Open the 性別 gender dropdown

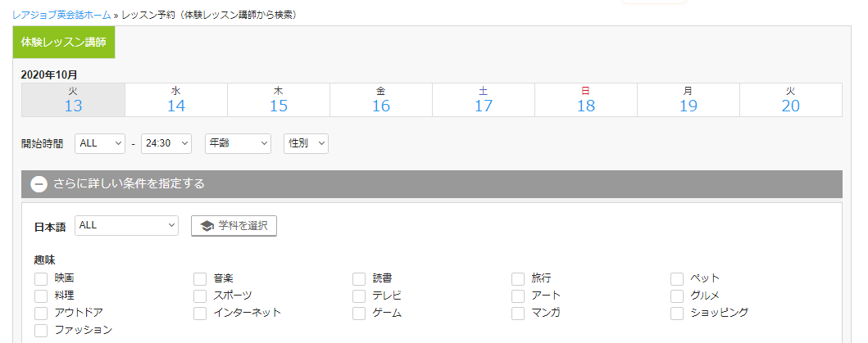coord(306,143)
